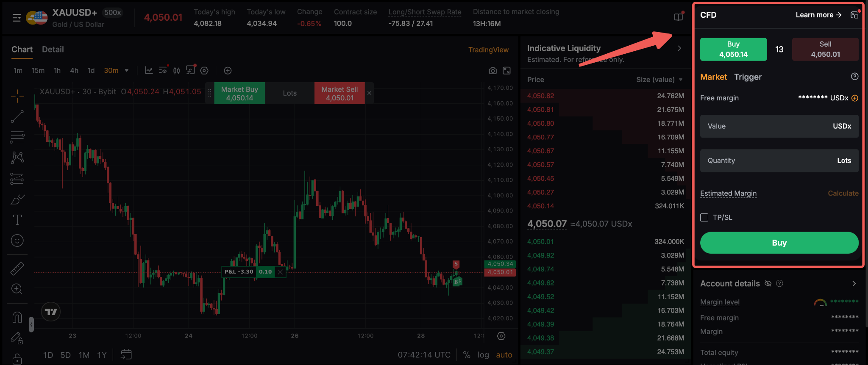Click the Quantity Lots input field
The height and width of the screenshot is (365, 868).
(779, 160)
